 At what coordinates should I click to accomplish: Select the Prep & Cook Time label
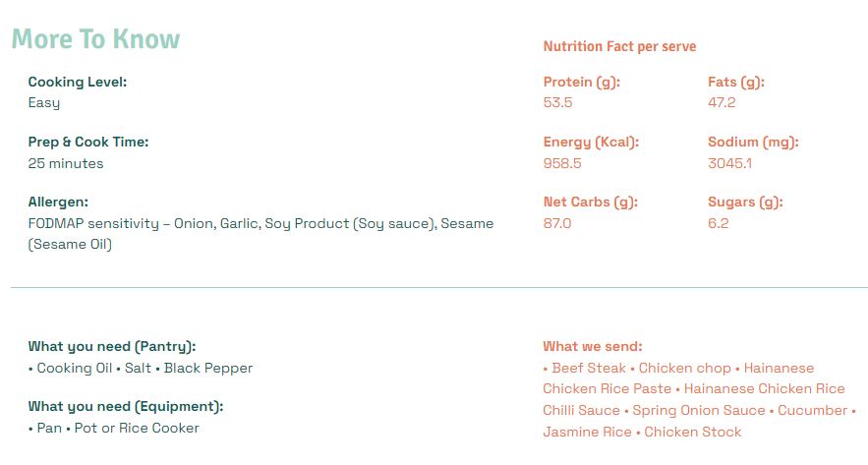88,143
